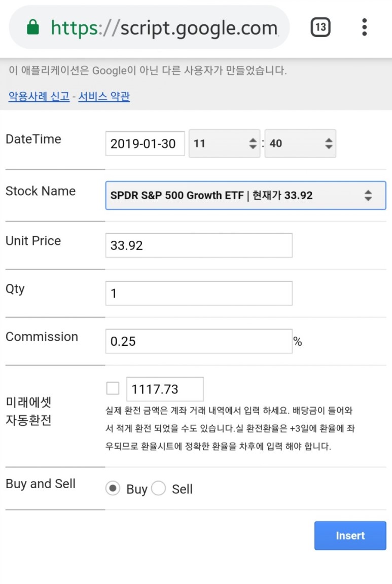Open the Stock Name dropdown list
The image size is (392, 584).
click(245, 196)
